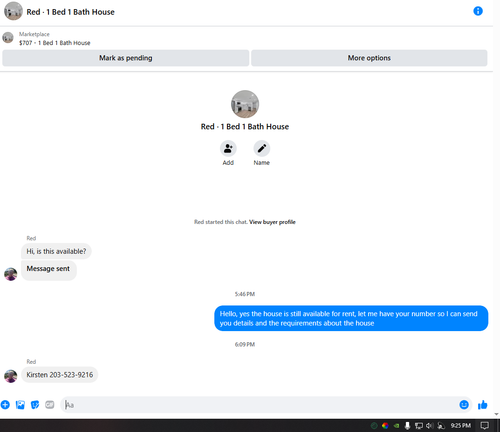The width and height of the screenshot is (500, 432).
Task: Click the Marketplace label text
Action: pos(34,34)
